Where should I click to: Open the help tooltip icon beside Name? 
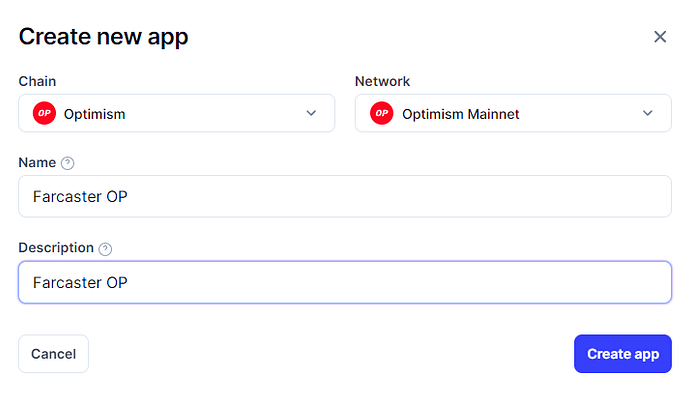pos(67,163)
